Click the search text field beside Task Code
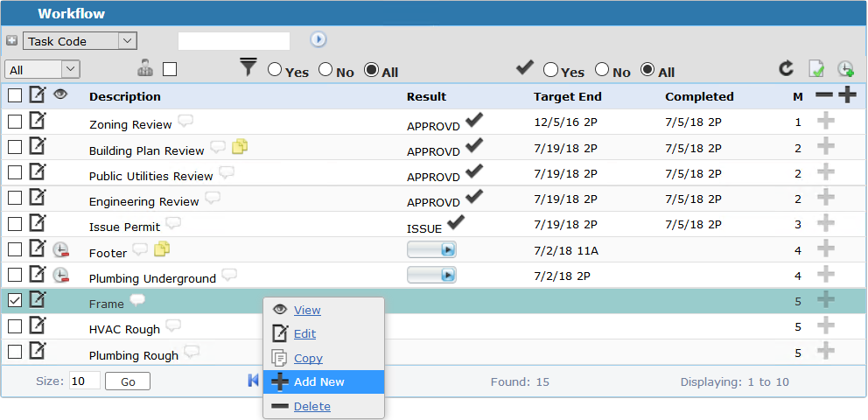Image resolution: width=868 pixels, height=420 pixels. [x=234, y=40]
